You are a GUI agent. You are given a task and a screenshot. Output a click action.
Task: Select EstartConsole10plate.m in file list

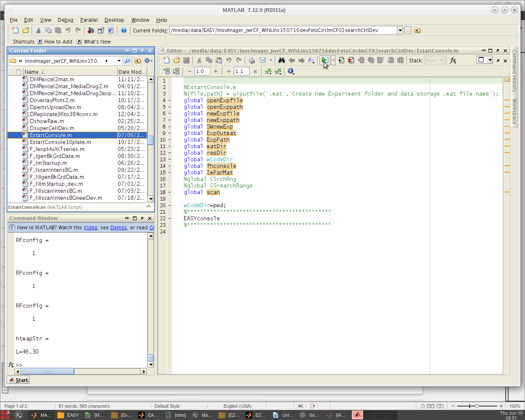[60, 142]
